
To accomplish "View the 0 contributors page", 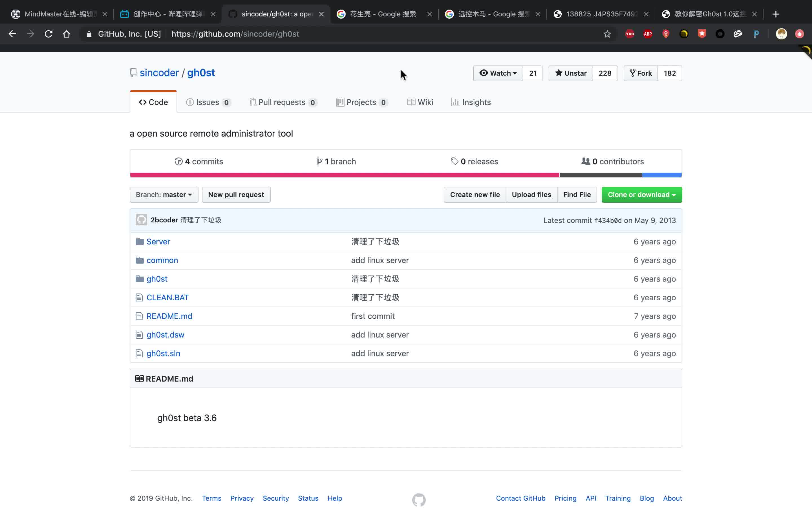I will click(613, 162).
